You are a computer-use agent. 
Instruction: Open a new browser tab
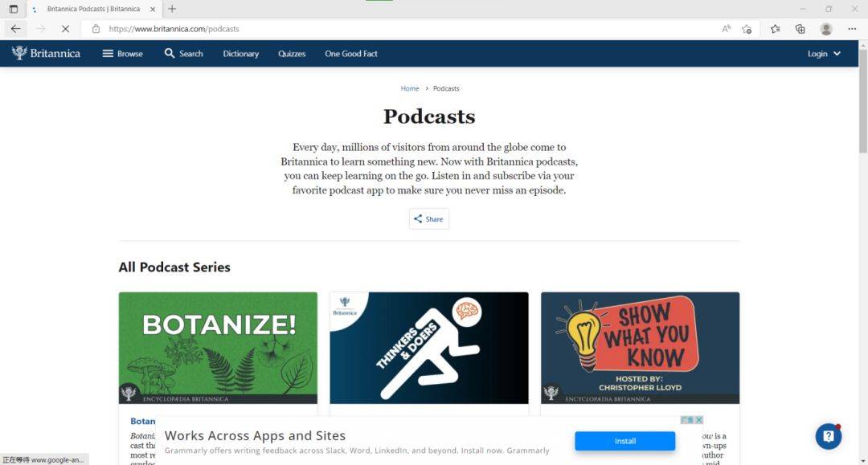[x=172, y=9]
